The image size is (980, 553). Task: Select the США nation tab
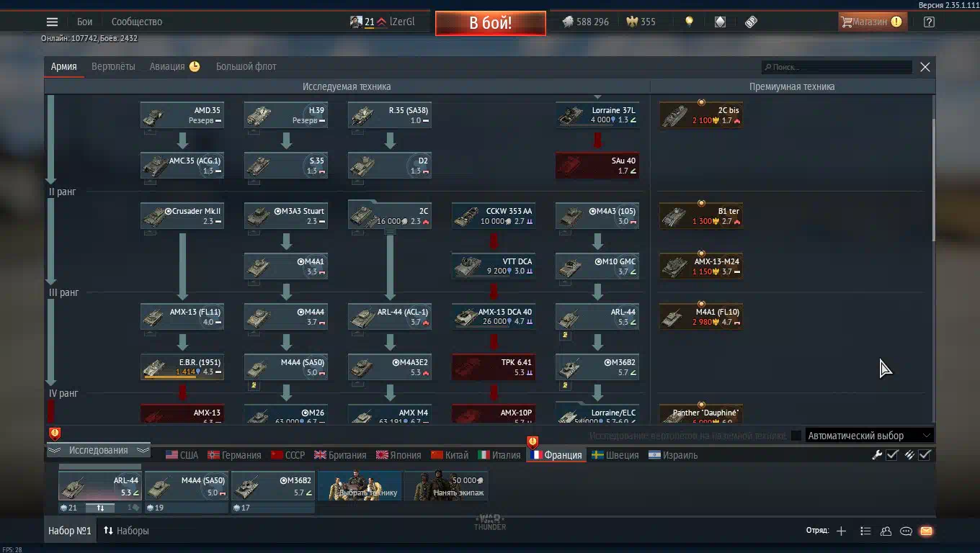(182, 455)
